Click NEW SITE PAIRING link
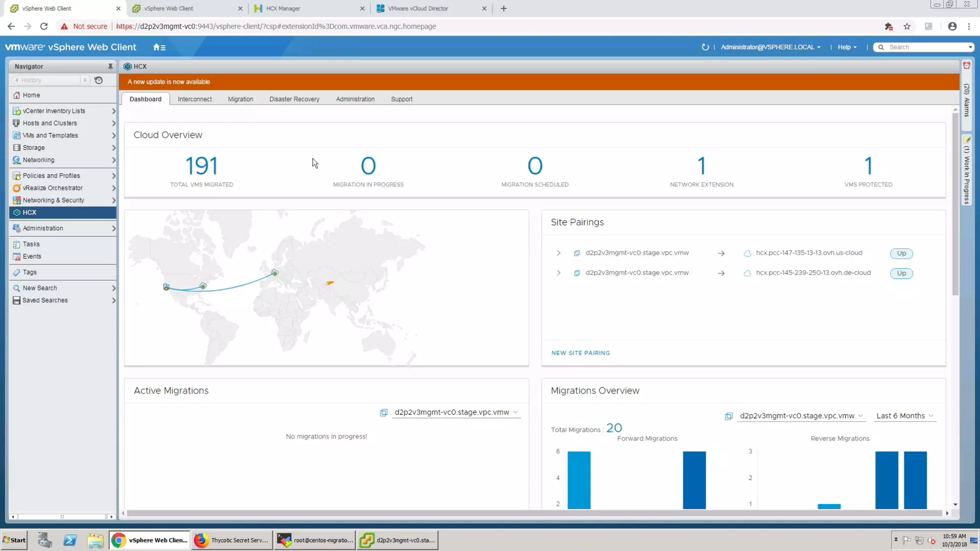This screenshot has width=980, height=551. [580, 353]
